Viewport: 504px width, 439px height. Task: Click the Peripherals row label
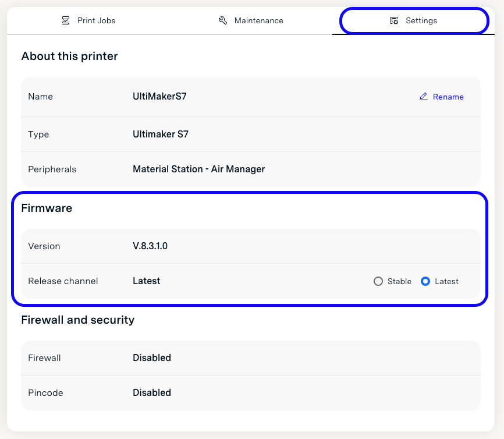point(52,169)
